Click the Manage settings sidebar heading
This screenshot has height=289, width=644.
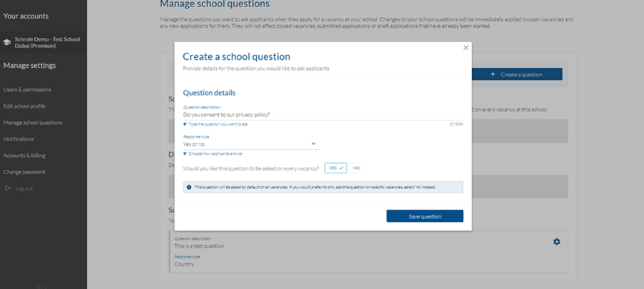pos(29,66)
